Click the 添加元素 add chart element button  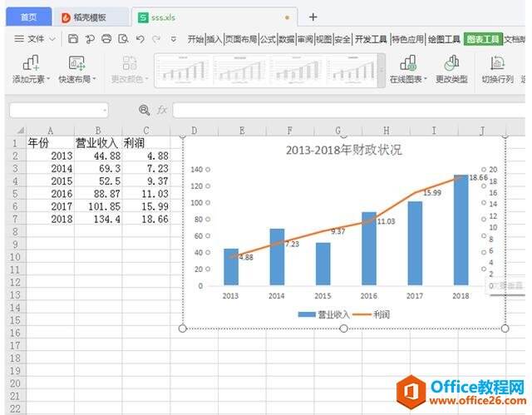coord(31,69)
